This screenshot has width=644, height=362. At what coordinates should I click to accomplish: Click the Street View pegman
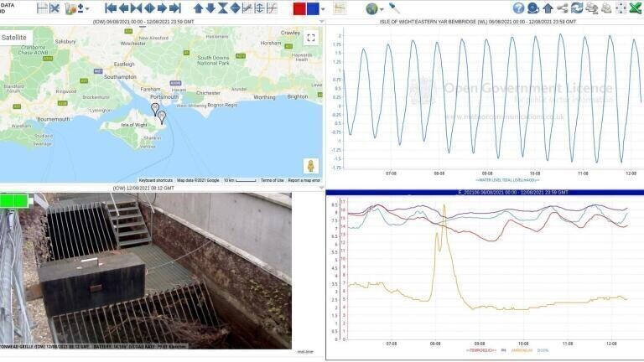[x=311, y=166]
